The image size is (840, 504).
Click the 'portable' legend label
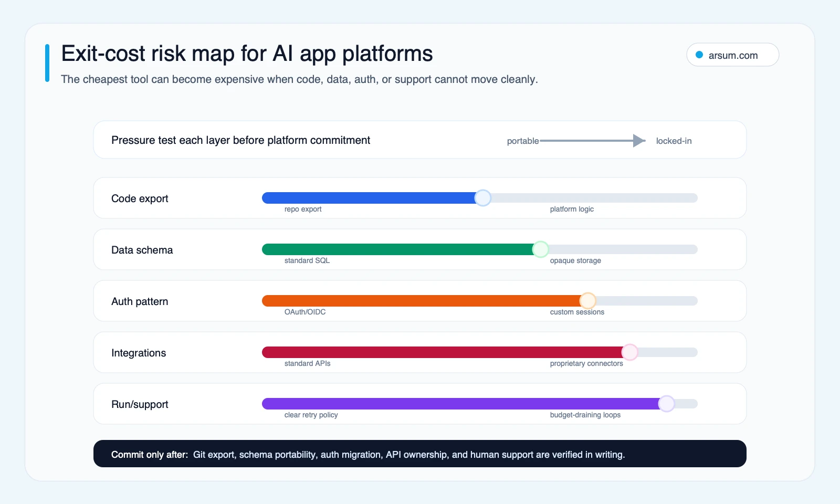pyautogui.click(x=523, y=141)
